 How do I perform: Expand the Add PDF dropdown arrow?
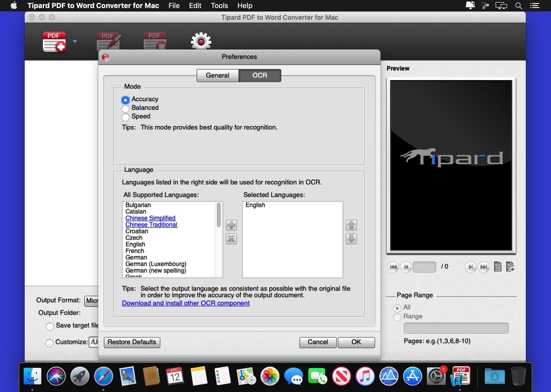(75, 42)
